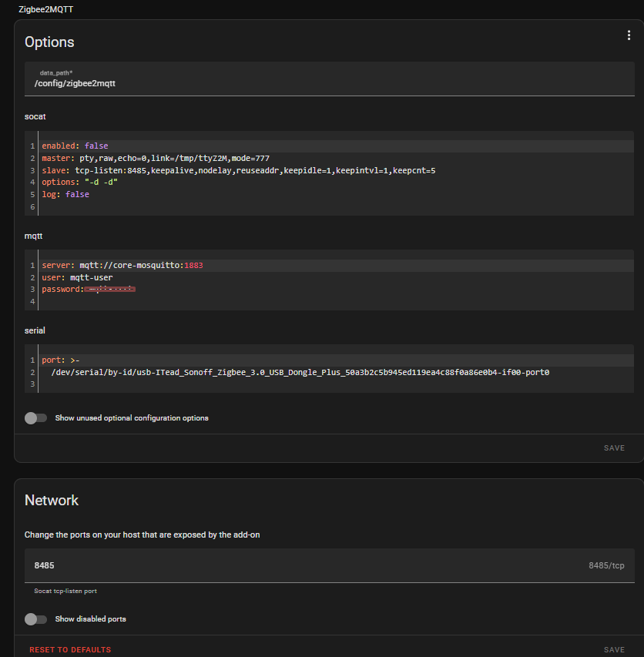This screenshot has width=644, height=657.
Task: Place cursor on empty line 3 of serial editor
Action: tap(335, 384)
